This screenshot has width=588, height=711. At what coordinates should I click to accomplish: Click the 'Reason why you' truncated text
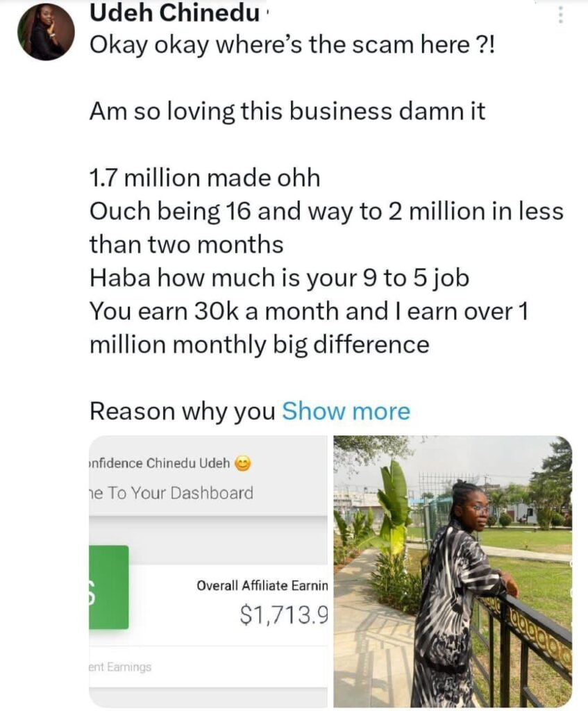tap(183, 411)
